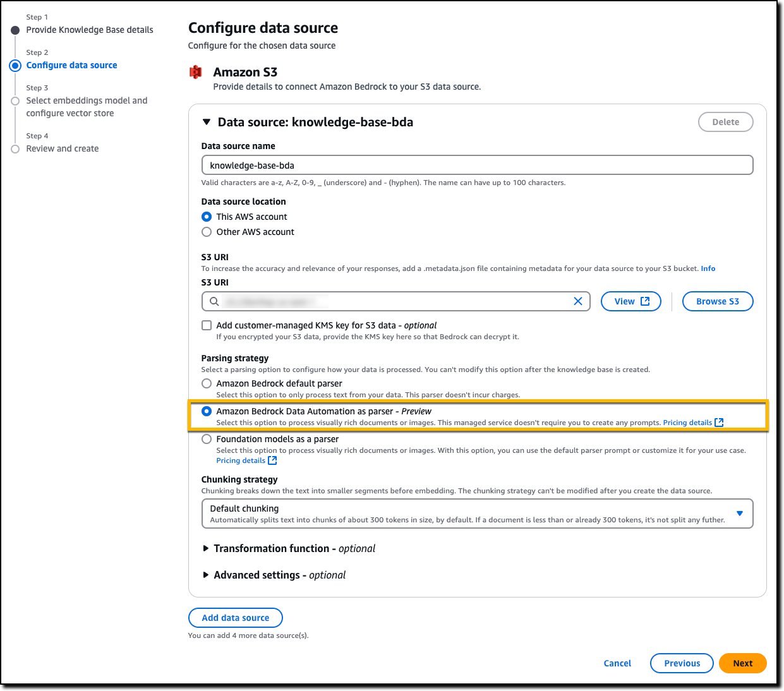
Task: Clear the S3 URI field with X
Action: coord(577,301)
